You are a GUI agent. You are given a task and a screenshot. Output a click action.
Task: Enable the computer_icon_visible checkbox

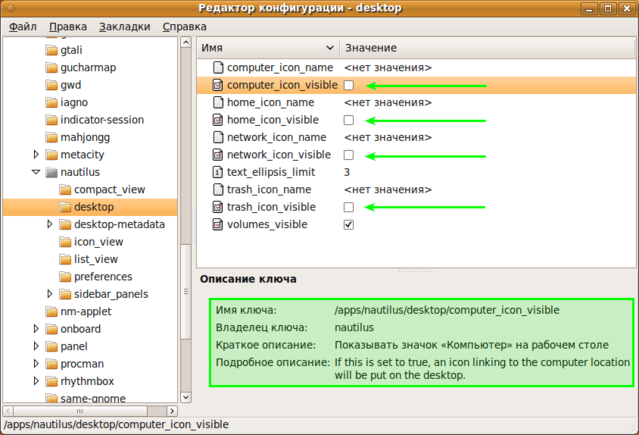coord(349,86)
